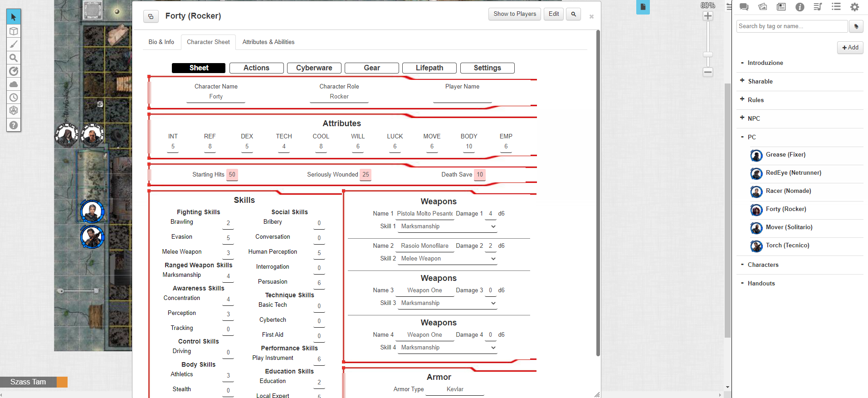Open Mover (Solitario) character
Viewport: 868px width, 398px height.
click(x=789, y=227)
